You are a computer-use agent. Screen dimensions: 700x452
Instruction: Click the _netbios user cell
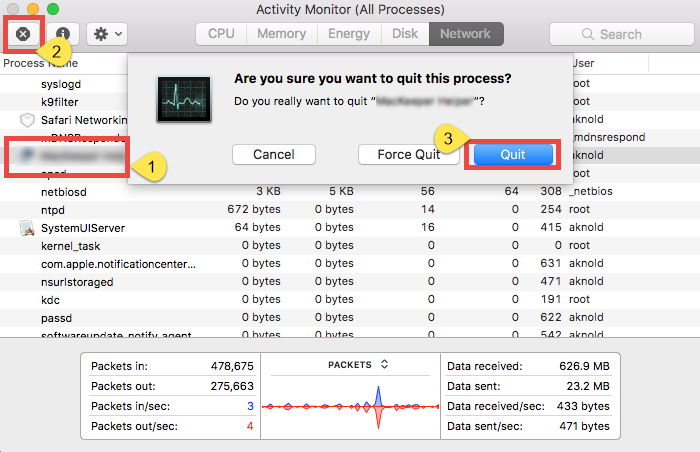(x=591, y=192)
